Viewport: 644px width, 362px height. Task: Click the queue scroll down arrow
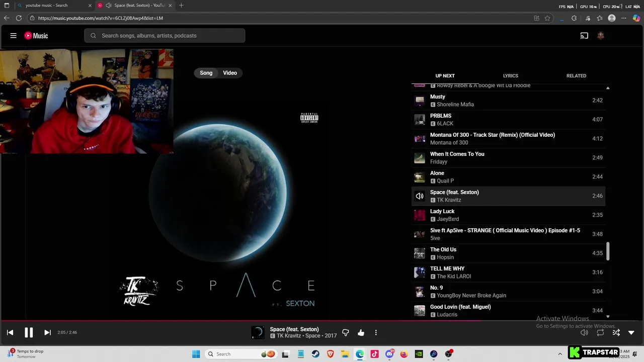pyautogui.click(x=608, y=316)
